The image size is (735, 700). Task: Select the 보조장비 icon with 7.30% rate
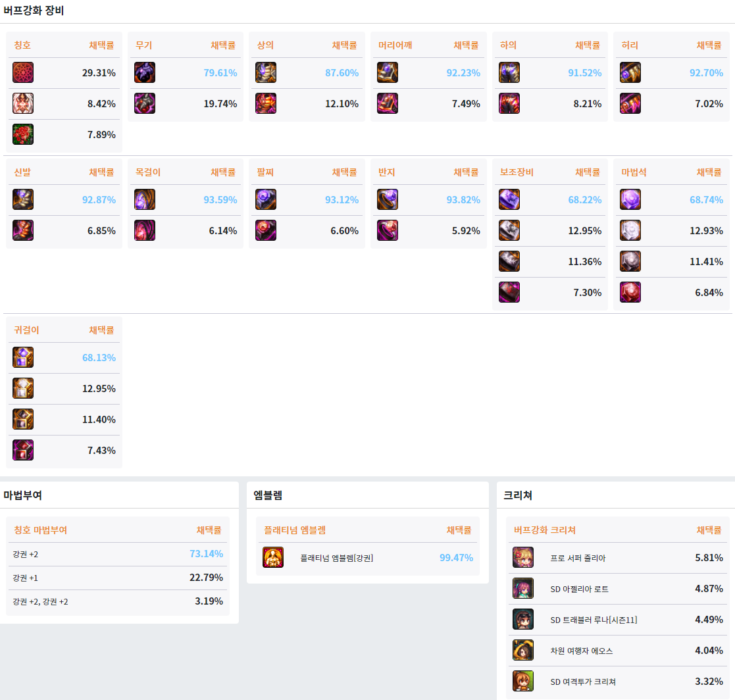click(x=509, y=292)
